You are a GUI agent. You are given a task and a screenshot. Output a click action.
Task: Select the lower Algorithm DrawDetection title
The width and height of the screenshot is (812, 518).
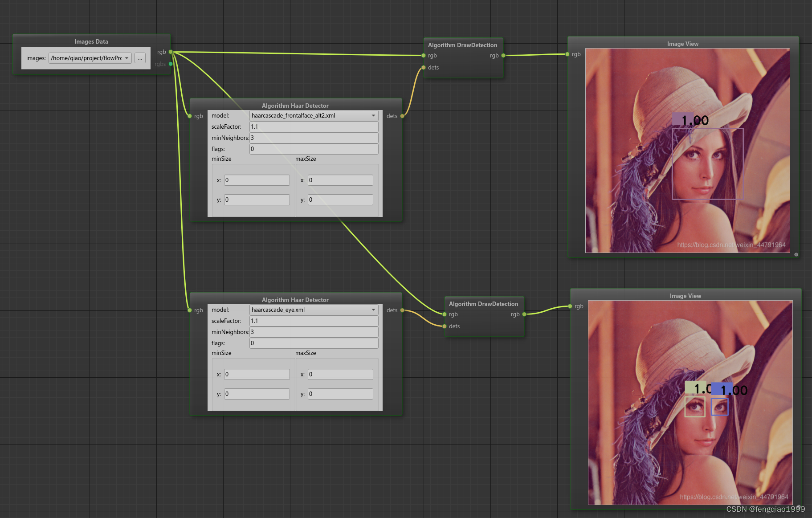click(x=484, y=304)
